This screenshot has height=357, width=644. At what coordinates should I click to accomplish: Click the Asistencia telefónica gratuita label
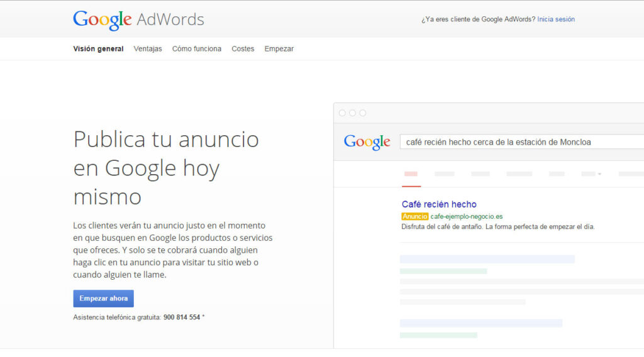point(117,317)
